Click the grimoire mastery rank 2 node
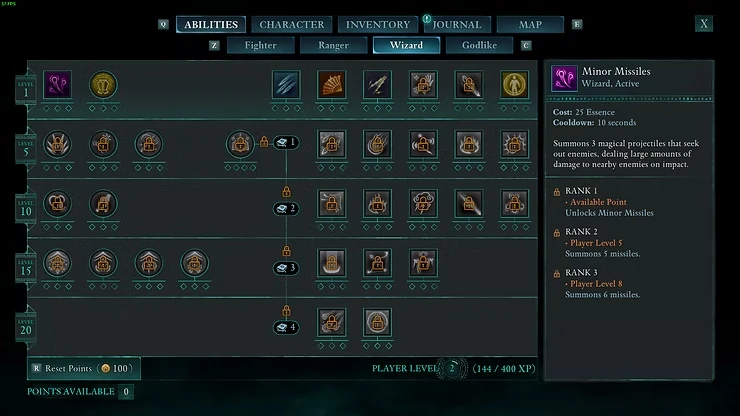 pyautogui.click(x=286, y=208)
